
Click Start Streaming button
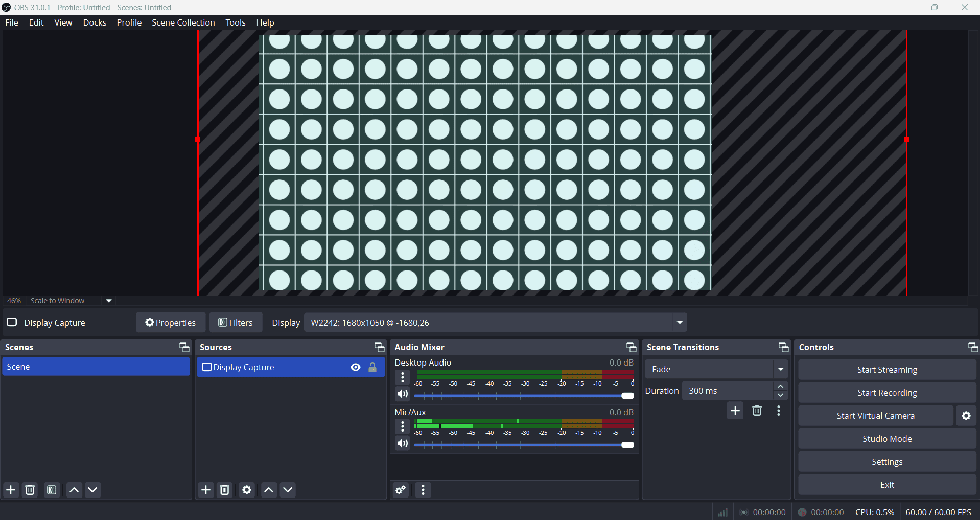click(x=887, y=370)
